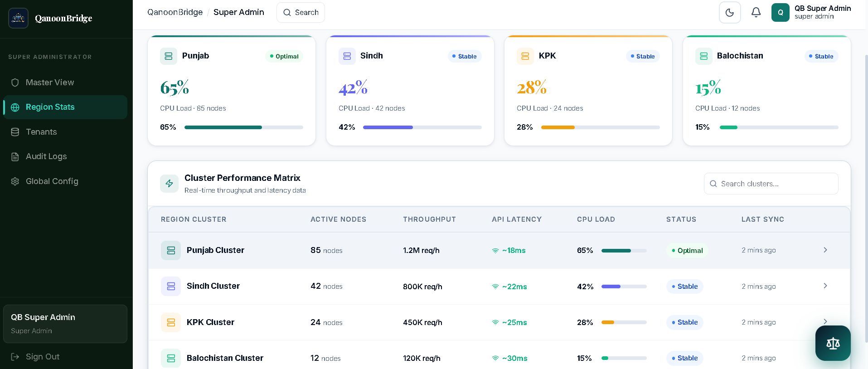The image size is (868, 369).
Task: Click the ~18ms latency wifi icon
Action: (x=495, y=251)
